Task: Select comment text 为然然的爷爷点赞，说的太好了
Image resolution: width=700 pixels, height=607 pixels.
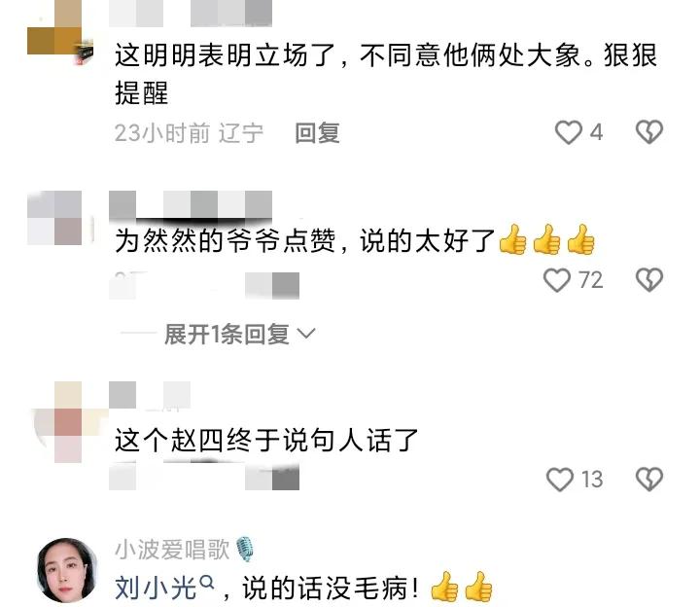Action: (x=355, y=240)
